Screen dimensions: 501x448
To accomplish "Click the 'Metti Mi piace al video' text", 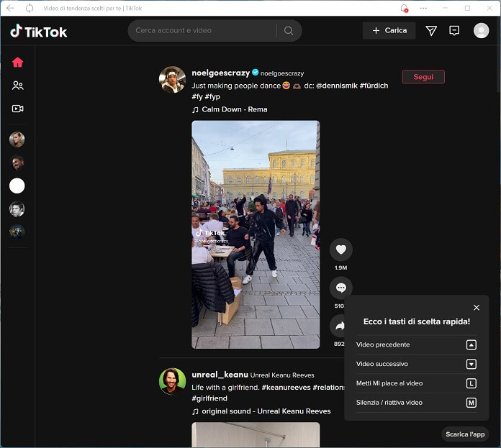I will click(x=389, y=383).
